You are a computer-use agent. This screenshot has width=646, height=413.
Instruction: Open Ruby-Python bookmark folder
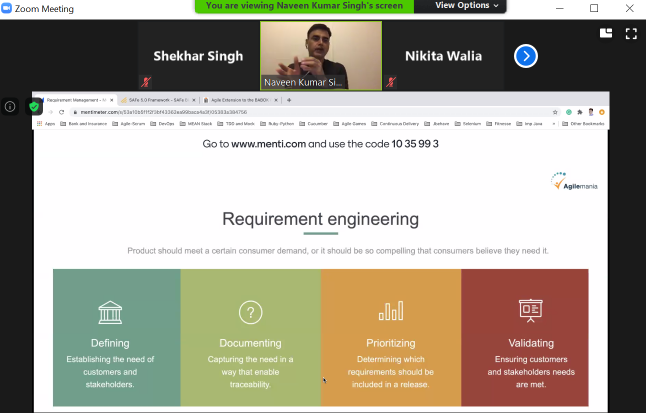click(x=277, y=124)
